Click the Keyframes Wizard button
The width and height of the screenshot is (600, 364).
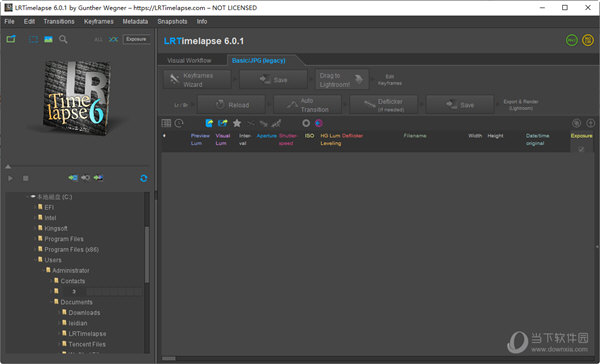197,80
